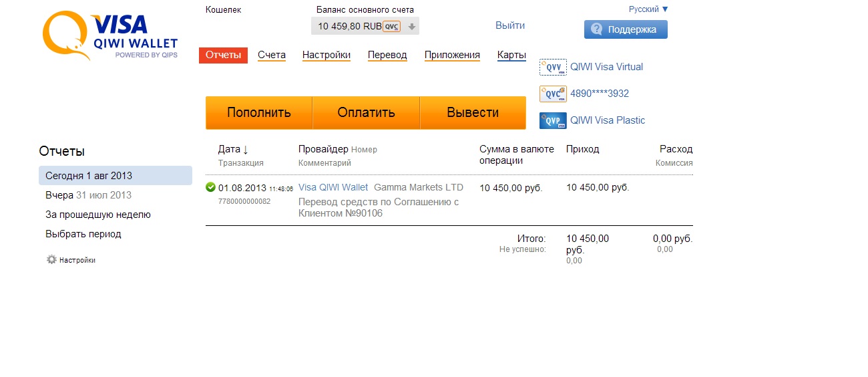
Task: Click the Приход column header
Action: tap(583, 149)
